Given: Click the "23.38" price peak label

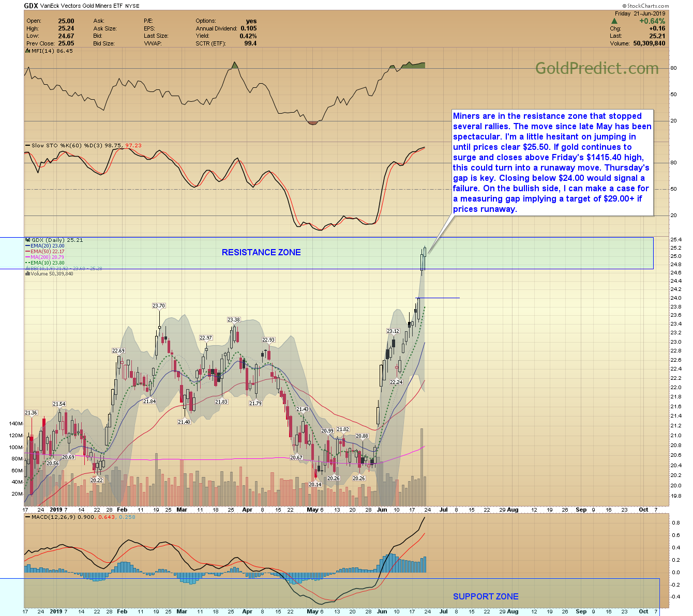Looking at the screenshot, I should click(234, 320).
